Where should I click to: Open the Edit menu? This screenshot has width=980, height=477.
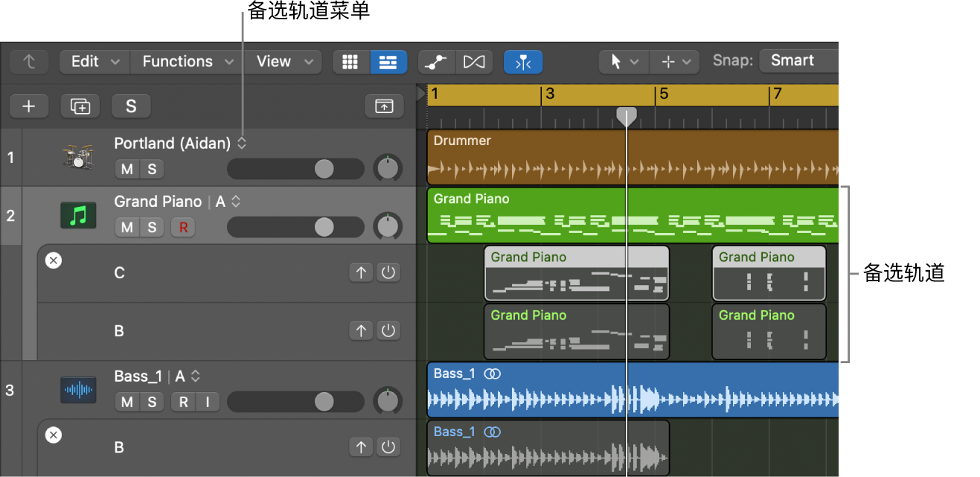pyautogui.click(x=95, y=62)
